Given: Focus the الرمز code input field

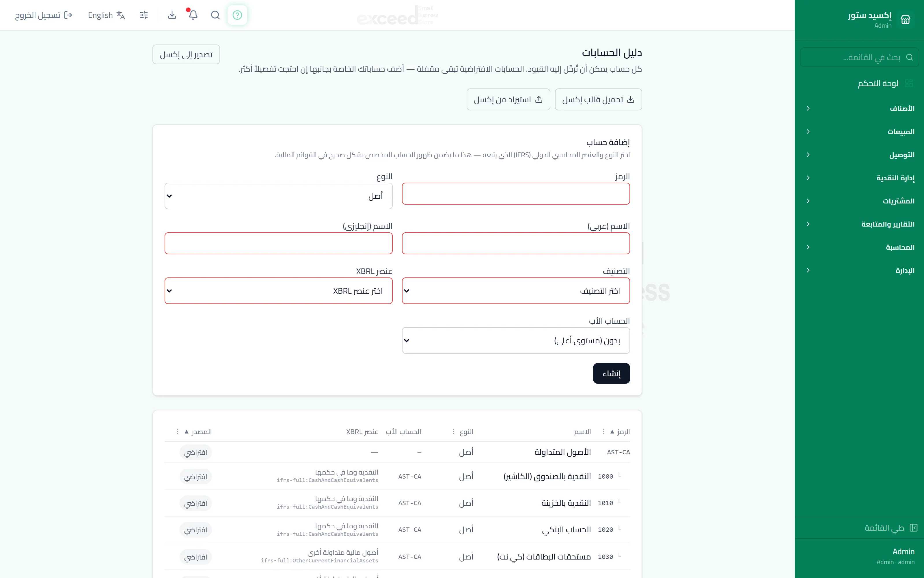Looking at the screenshot, I should 515,193.
